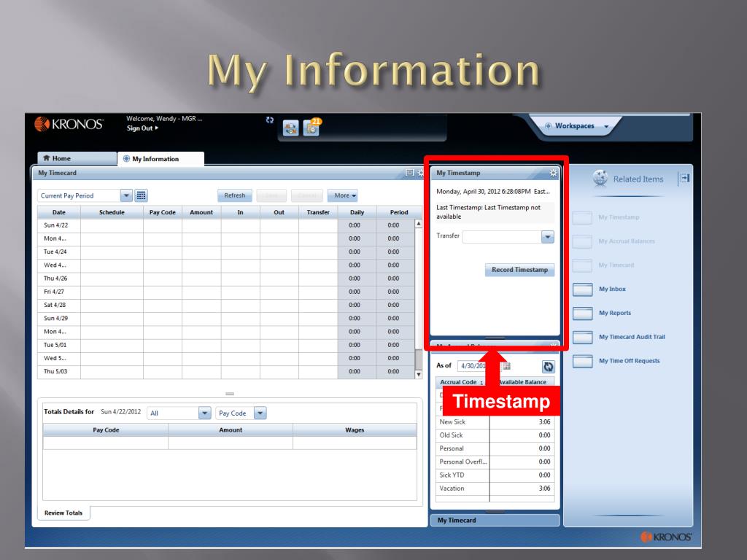This screenshot has width=747, height=560.
Task: Click the Out cell for Fri 4/27
Action: (x=279, y=292)
